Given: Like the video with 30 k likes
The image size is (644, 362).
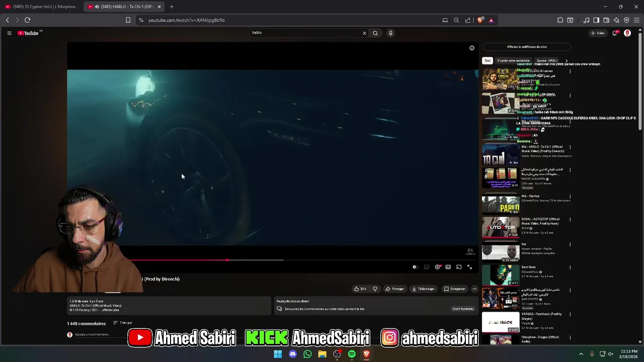Looking at the screenshot, I should click(x=360, y=289).
